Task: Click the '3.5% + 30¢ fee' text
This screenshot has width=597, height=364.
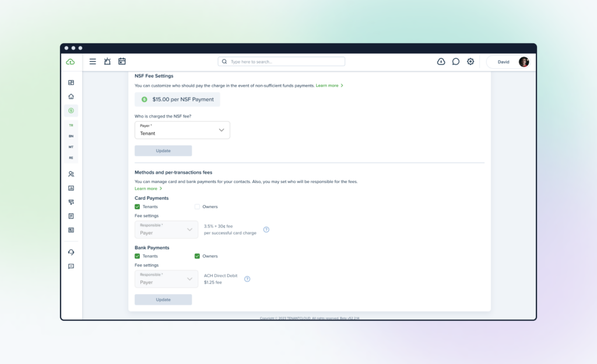Action: (218, 226)
